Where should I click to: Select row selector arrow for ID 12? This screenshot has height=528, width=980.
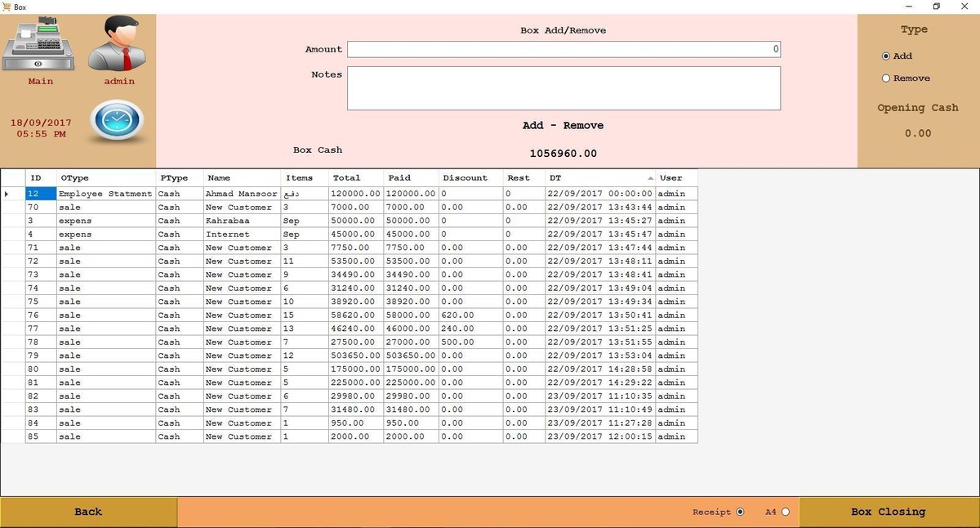pyautogui.click(x=7, y=194)
